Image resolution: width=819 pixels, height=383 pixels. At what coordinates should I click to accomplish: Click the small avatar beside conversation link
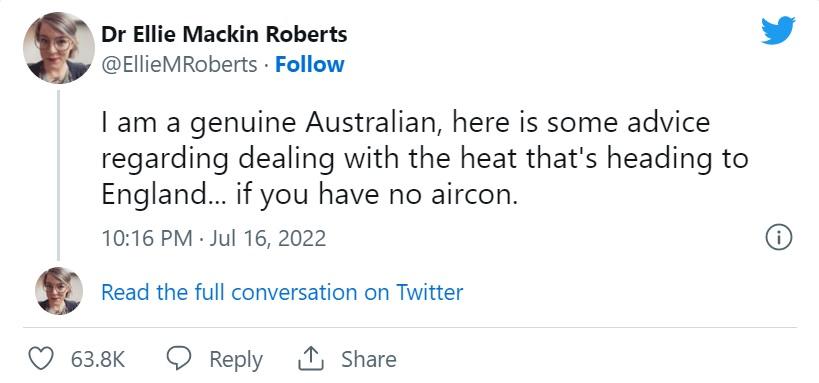tap(58, 291)
